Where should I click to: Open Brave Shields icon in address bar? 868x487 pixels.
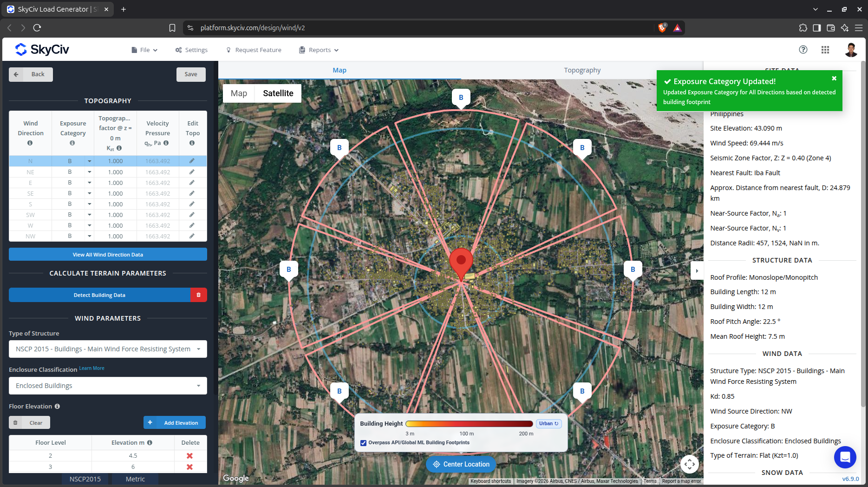(x=662, y=28)
